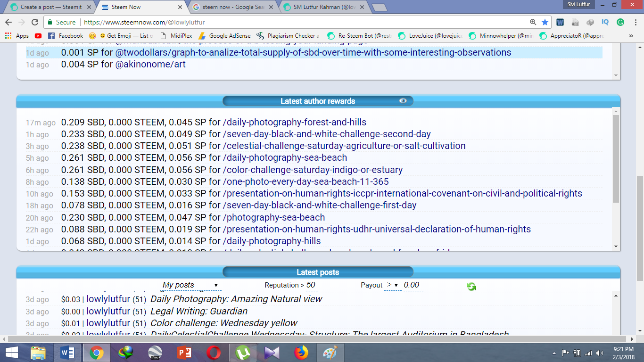Go back with the browser back arrow
This screenshot has height=362, width=644.
point(8,22)
